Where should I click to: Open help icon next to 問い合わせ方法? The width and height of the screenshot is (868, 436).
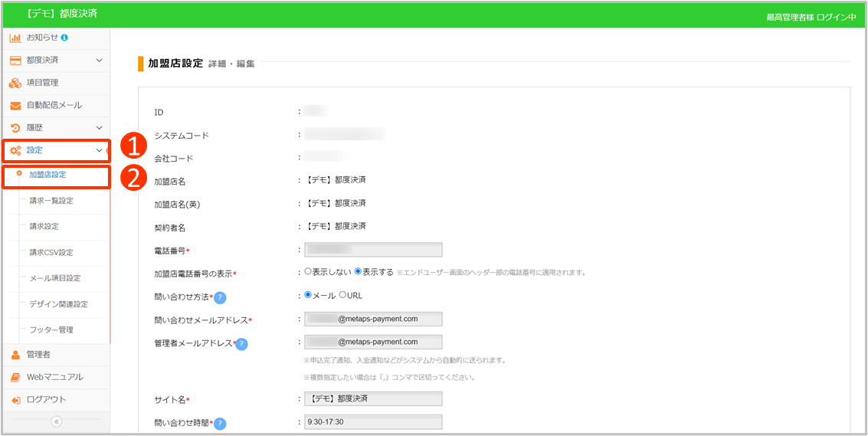[220, 297]
